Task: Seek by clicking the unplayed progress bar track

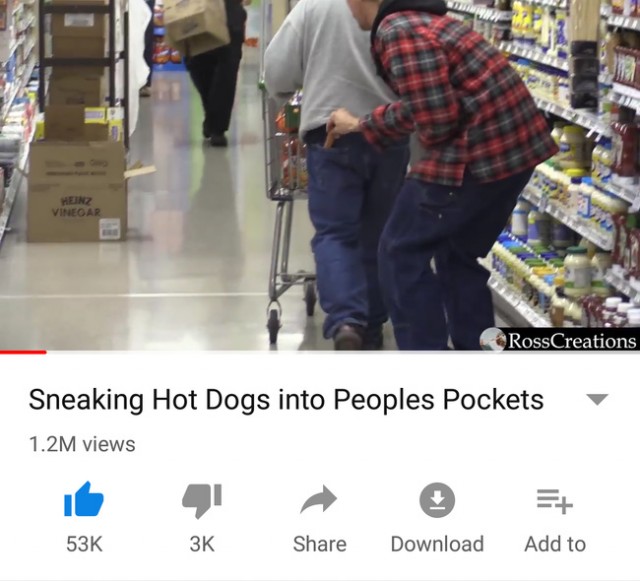Action: tap(343, 352)
